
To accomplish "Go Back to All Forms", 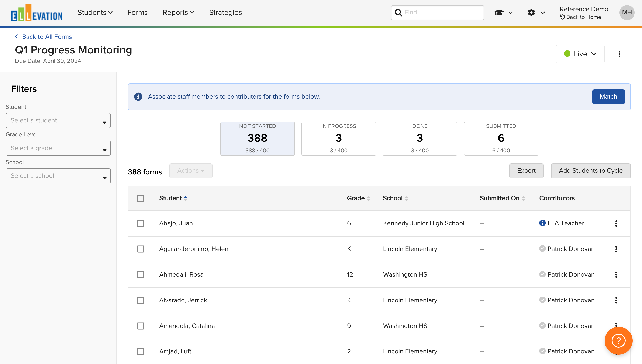I will coord(43,37).
